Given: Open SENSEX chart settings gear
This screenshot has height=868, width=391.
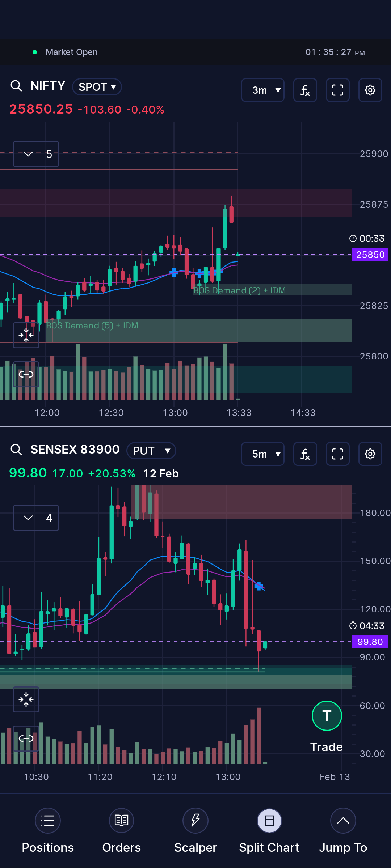Looking at the screenshot, I should point(370,454).
